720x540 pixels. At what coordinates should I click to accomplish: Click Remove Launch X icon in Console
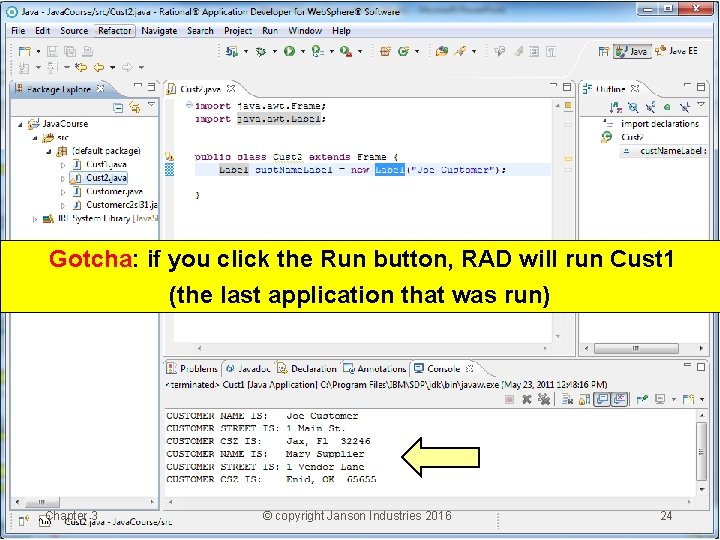point(527,399)
